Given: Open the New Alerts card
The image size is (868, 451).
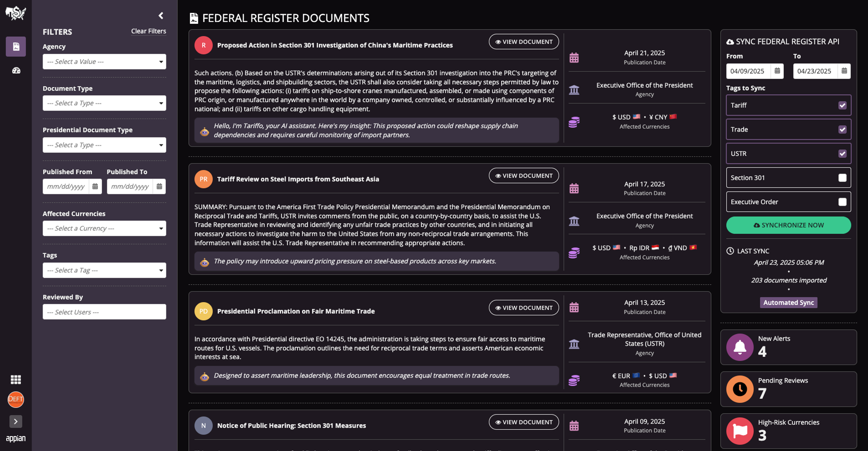Looking at the screenshot, I should click(x=788, y=347).
